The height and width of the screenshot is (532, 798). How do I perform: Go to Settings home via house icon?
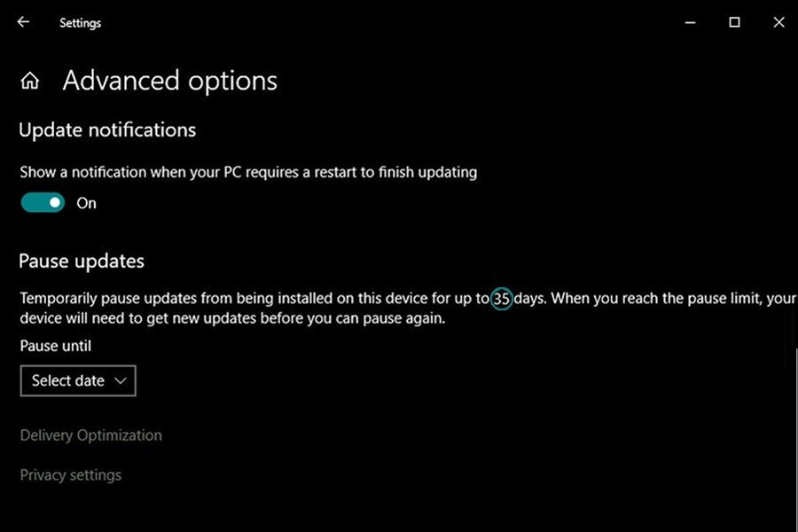tap(30, 82)
